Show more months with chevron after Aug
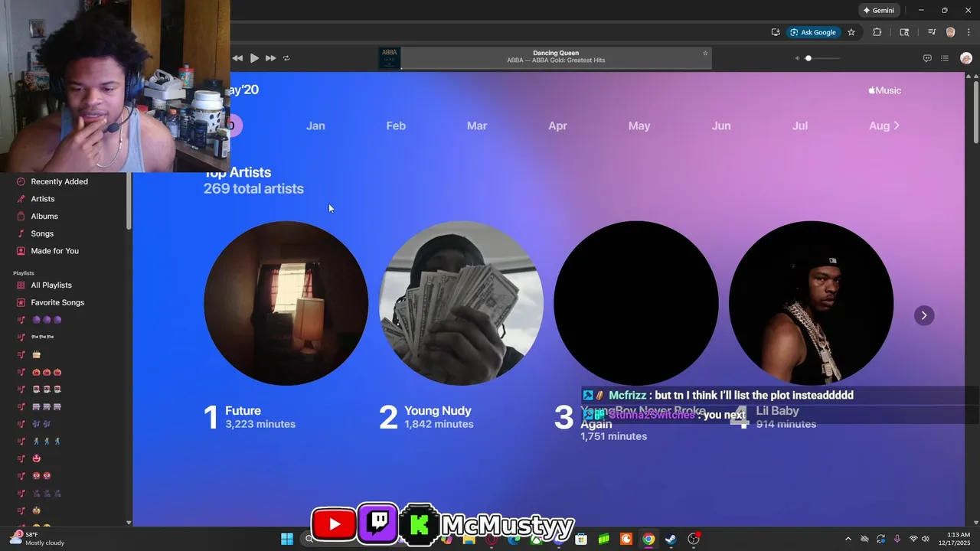Screen dimensions: 980x551 tap(897, 126)
